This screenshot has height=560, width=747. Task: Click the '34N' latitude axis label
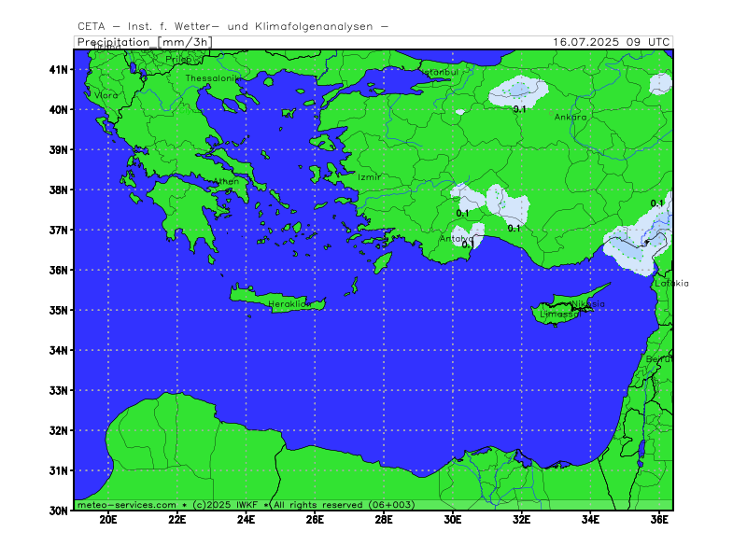pyautogui.click(x=58, y=351)
